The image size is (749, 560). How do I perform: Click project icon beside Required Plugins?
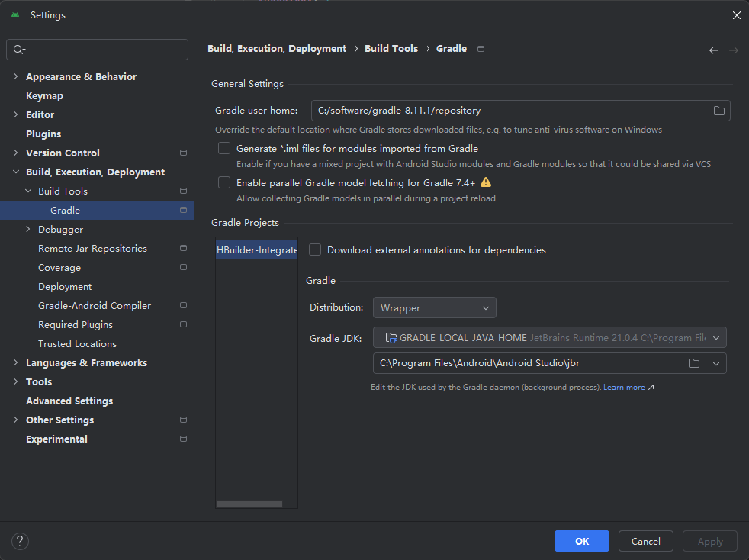tap(183, 324)
